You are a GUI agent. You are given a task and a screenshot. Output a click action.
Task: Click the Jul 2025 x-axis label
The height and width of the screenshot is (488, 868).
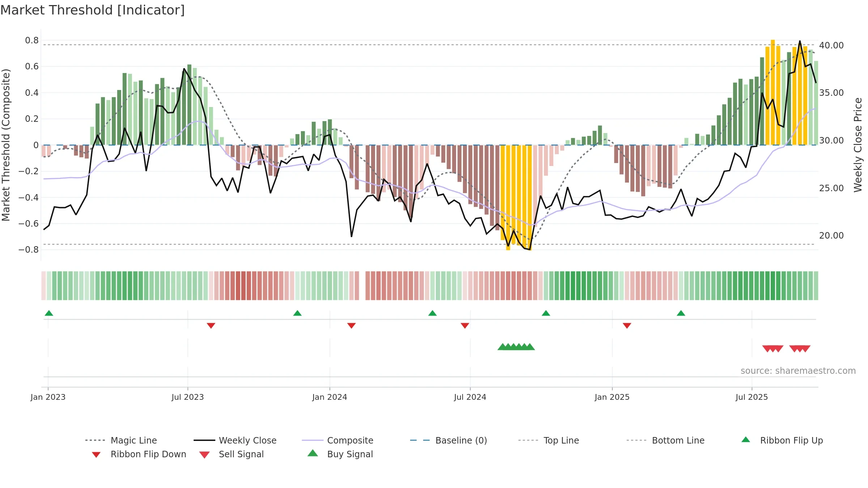coord(752,397)
